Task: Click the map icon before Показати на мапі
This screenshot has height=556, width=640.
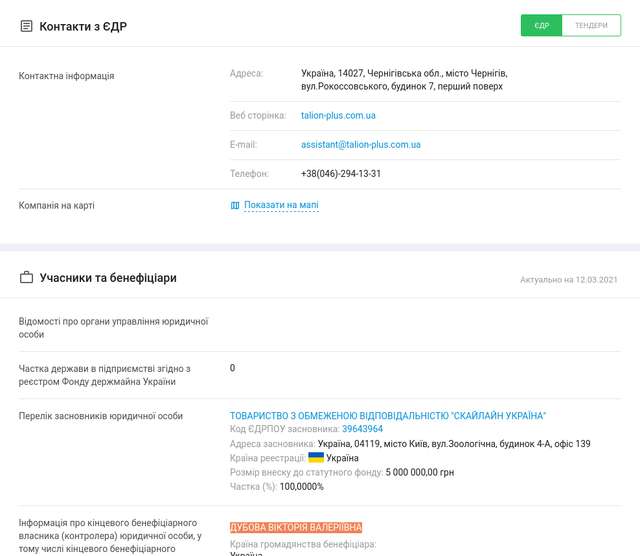Action: [x=235, y=206]
